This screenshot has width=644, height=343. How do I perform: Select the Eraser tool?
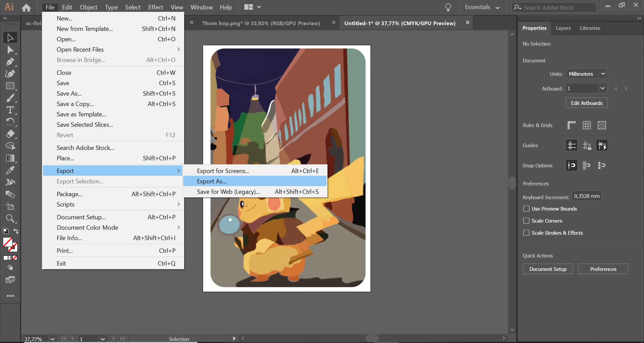tap(10, 134)
